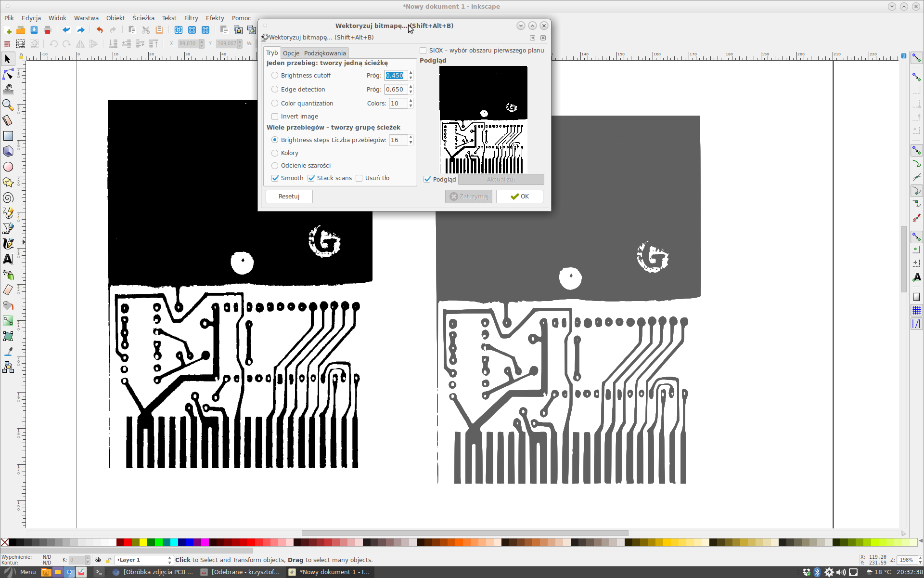
Task: Click the horizontal canvas scrollbar
Action: click(465, 533)
